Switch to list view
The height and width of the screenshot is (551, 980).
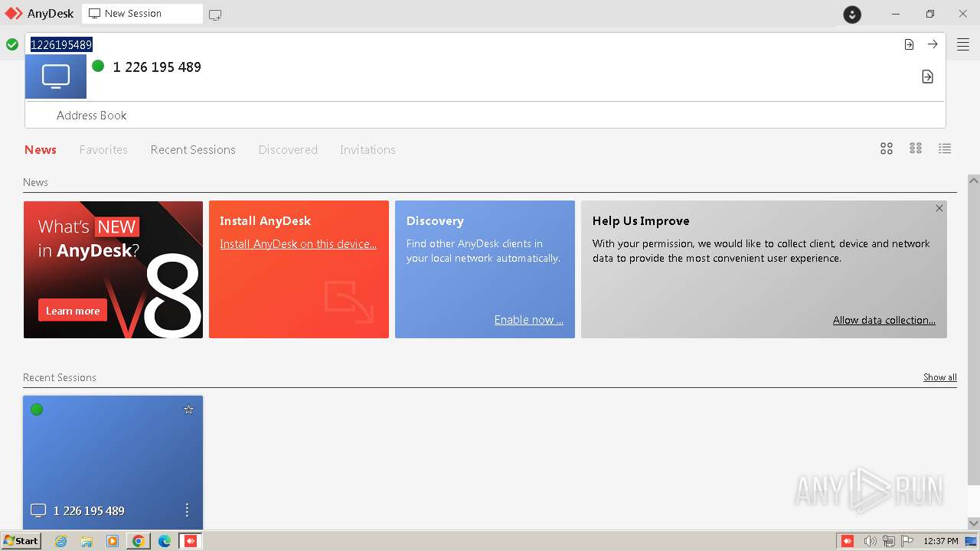point(945,148)
